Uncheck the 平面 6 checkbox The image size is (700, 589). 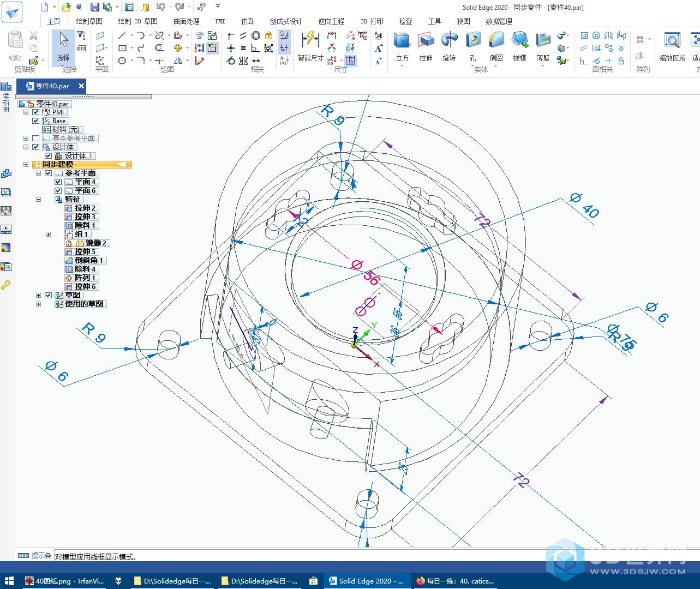coord(58,191)
